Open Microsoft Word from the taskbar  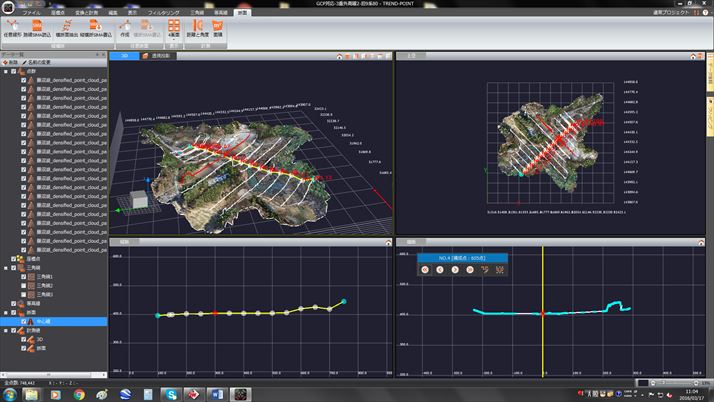click(217, 394)
